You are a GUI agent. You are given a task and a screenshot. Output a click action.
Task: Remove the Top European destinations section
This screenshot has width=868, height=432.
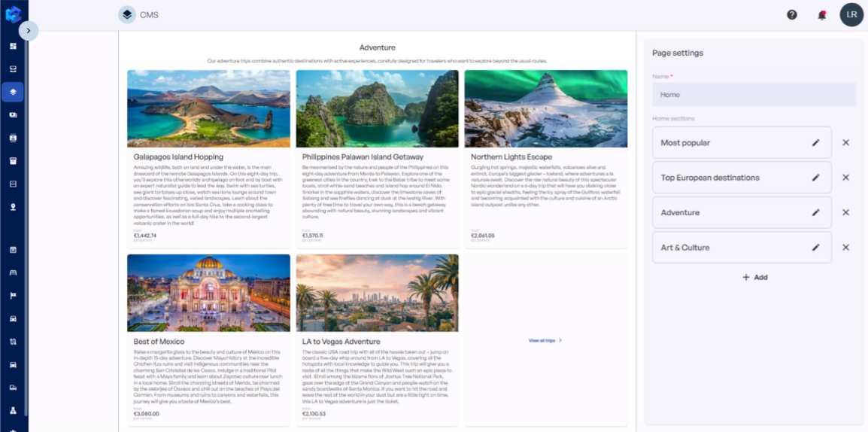pos(846,178)
